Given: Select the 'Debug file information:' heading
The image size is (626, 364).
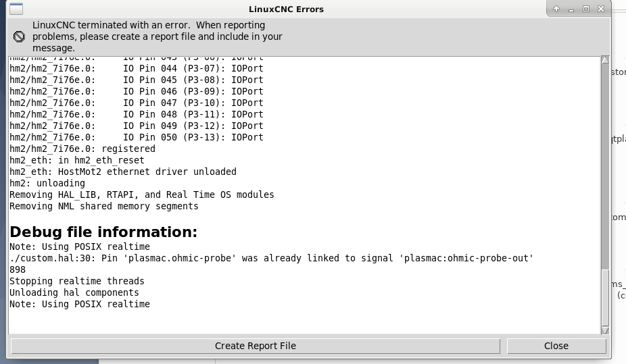Looking at the screenshot, I should click(103, 232).
